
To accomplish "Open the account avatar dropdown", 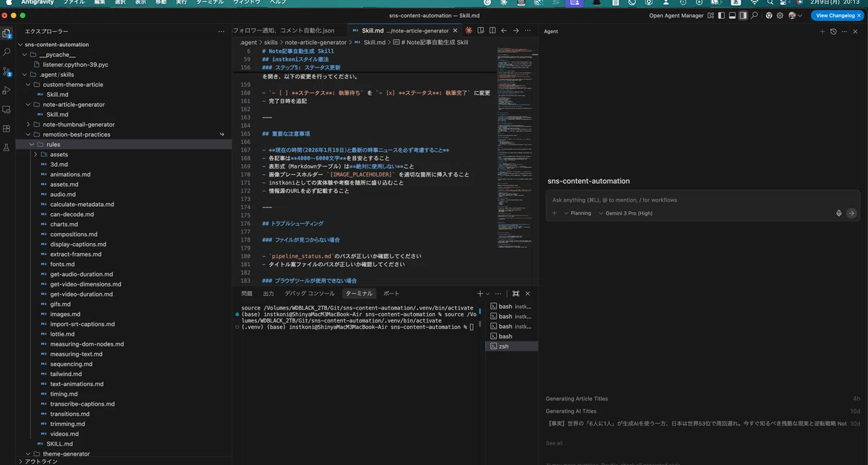I will point(795,15).
